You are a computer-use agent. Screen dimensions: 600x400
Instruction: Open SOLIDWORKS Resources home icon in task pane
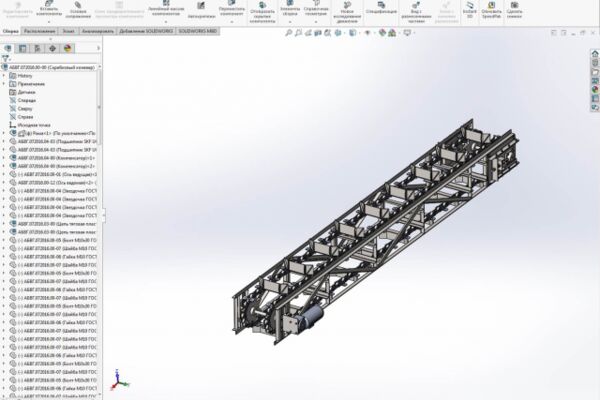click(595, 54)
